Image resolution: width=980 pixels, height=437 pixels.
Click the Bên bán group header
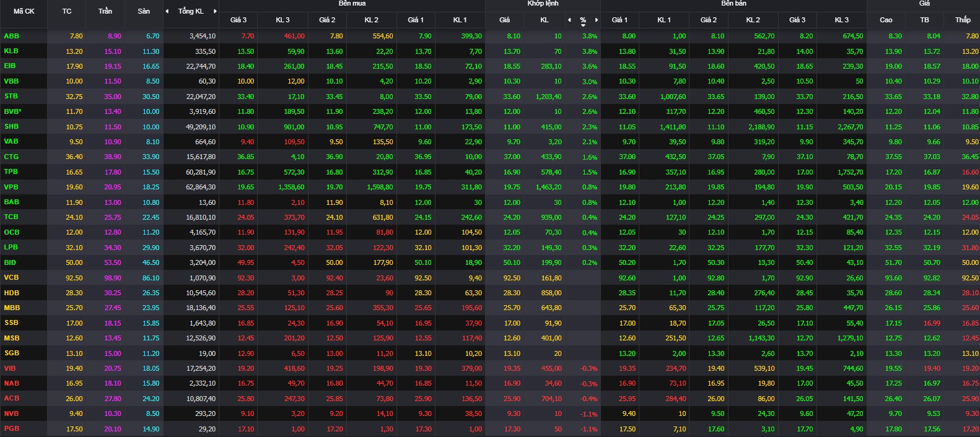(733, 4)
